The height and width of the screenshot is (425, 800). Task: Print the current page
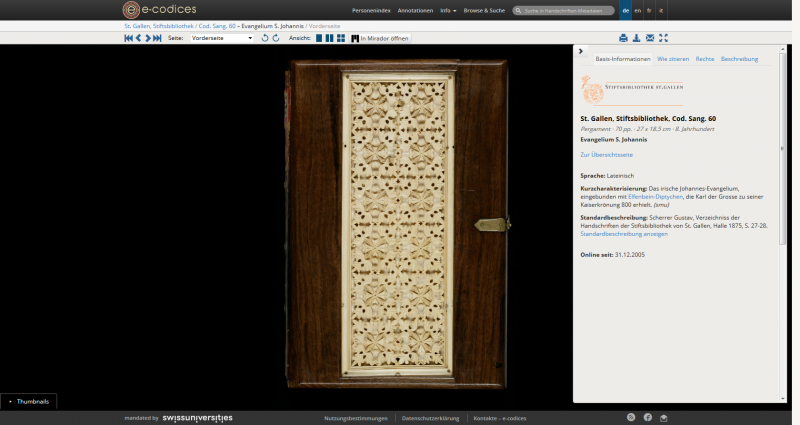coord(623,38)
